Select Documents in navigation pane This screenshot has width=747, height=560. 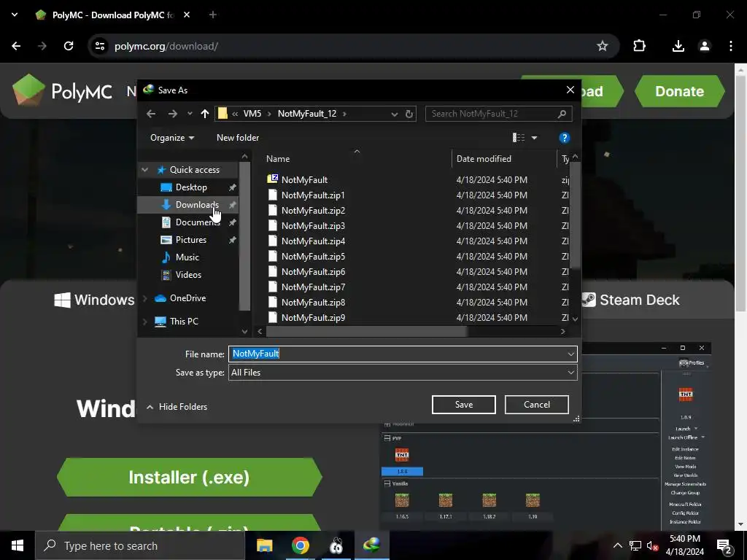click(197, 222)
